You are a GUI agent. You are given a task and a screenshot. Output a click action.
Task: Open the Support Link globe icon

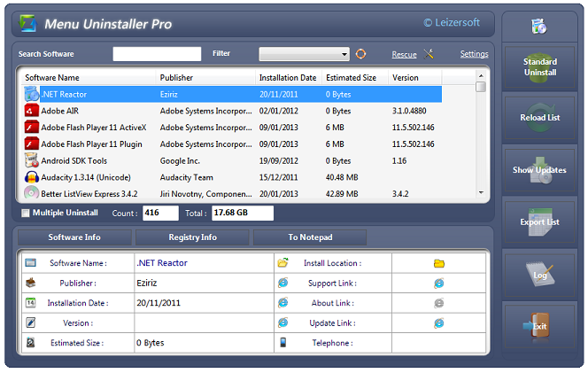tap(438, 283)
